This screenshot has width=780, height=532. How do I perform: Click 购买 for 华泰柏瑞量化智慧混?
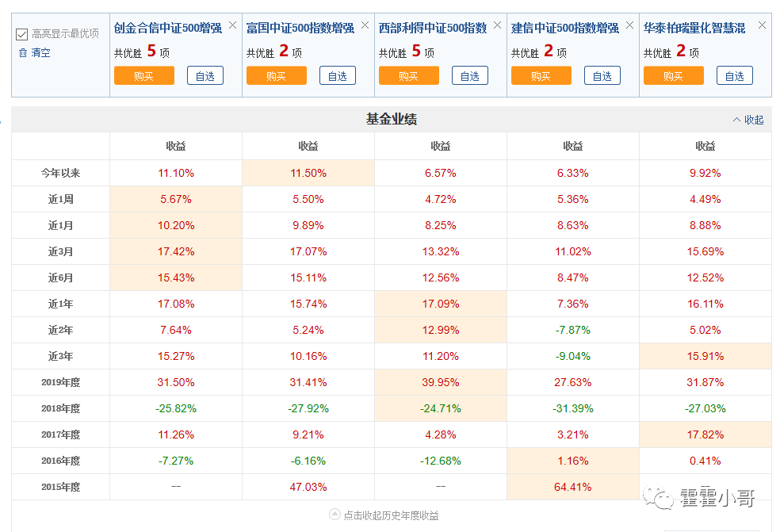coord(673,75)
